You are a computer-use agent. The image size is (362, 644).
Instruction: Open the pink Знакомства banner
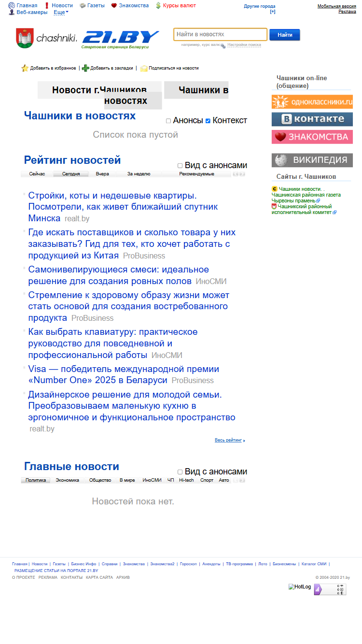[312, 137]
